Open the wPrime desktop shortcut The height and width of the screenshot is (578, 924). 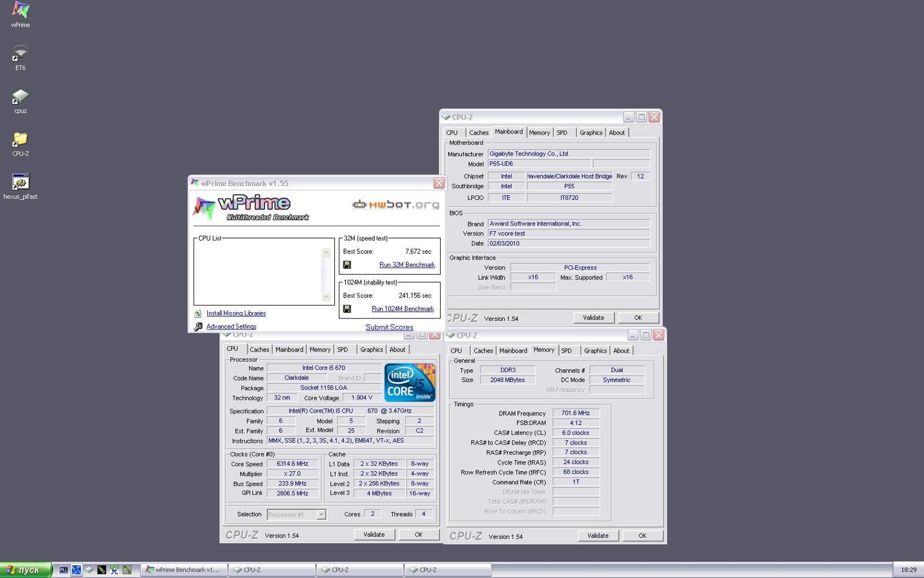(20, 14)
